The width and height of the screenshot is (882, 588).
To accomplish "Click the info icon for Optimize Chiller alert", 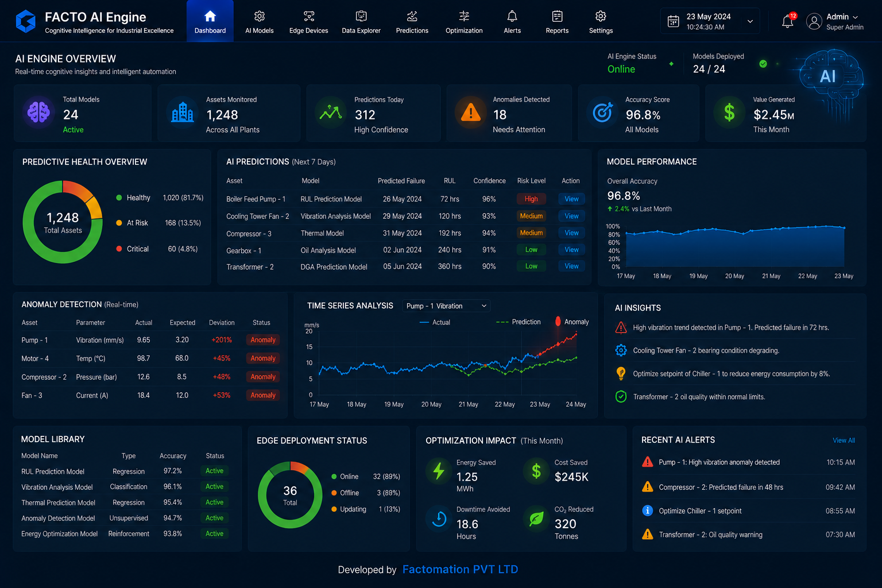I will (x=648, y=510).
